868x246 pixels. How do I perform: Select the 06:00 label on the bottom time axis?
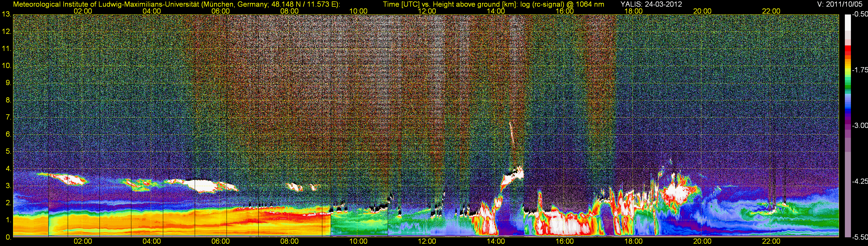[x=220, y=241]
